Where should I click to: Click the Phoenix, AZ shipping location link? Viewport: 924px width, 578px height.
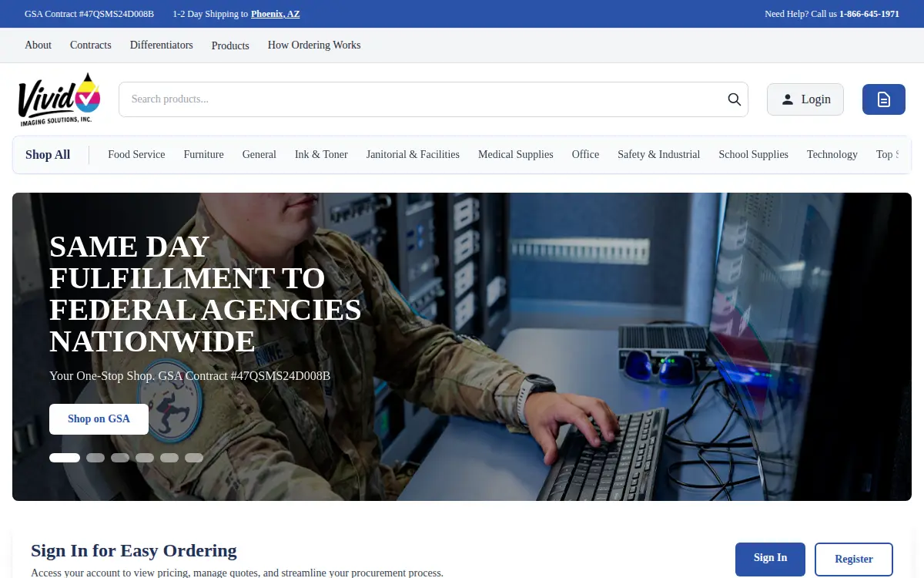(x=276, y=14)
